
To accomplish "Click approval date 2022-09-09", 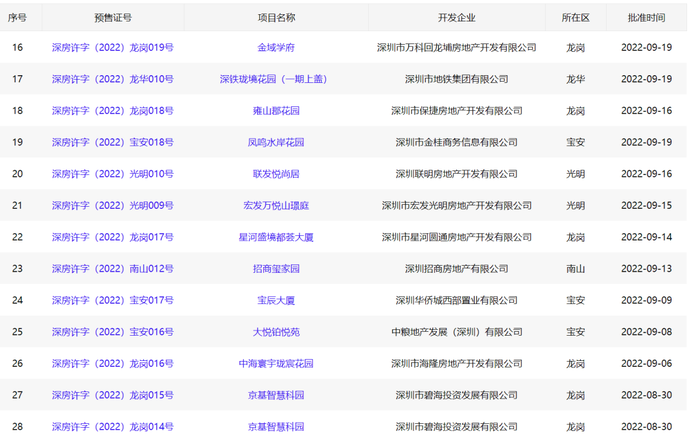I will pos(646,300).
